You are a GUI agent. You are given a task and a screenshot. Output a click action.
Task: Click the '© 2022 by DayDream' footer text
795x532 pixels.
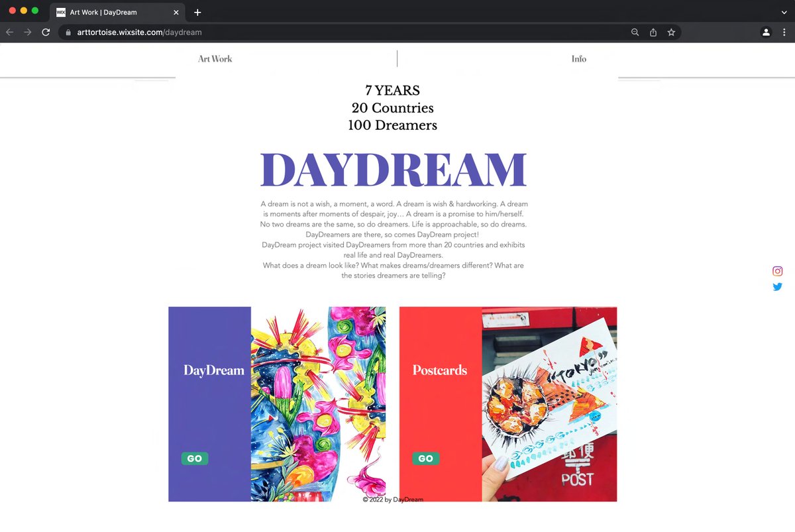pos(393,500)
